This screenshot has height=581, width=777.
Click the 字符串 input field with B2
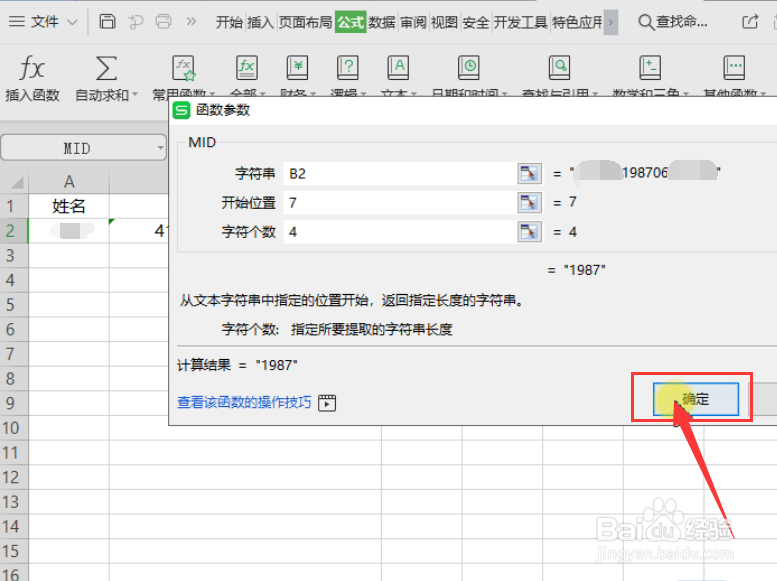(400, 174)
